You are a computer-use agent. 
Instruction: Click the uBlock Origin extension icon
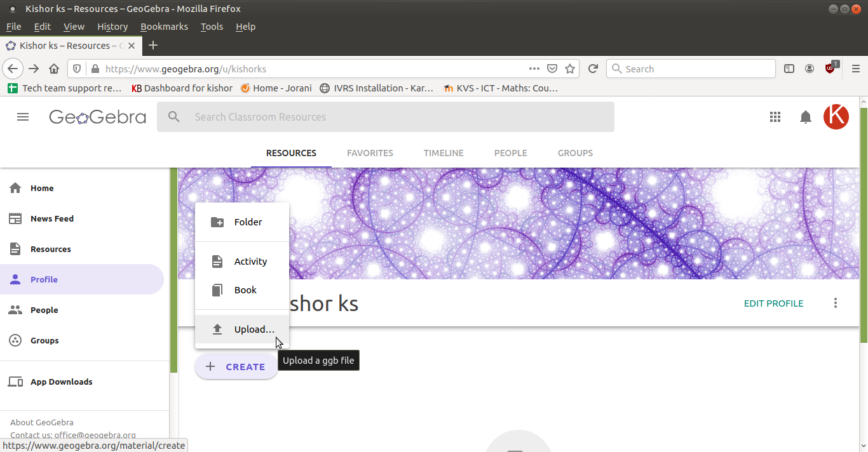(x=831, y=67)
